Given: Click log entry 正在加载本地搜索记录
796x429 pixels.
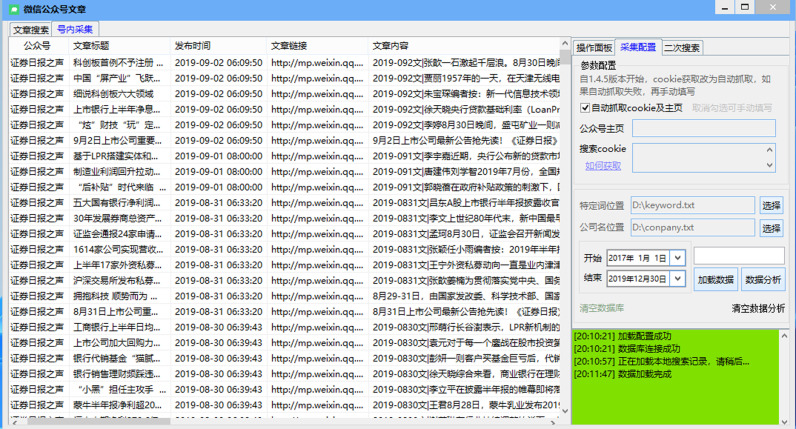Looking at the screenshot, I should click(661, 361).
